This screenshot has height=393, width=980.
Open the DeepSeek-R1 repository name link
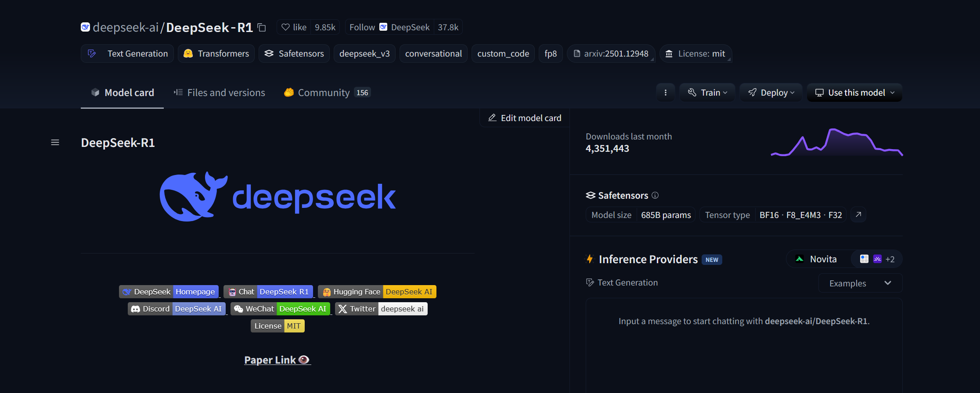click(209, 28)
